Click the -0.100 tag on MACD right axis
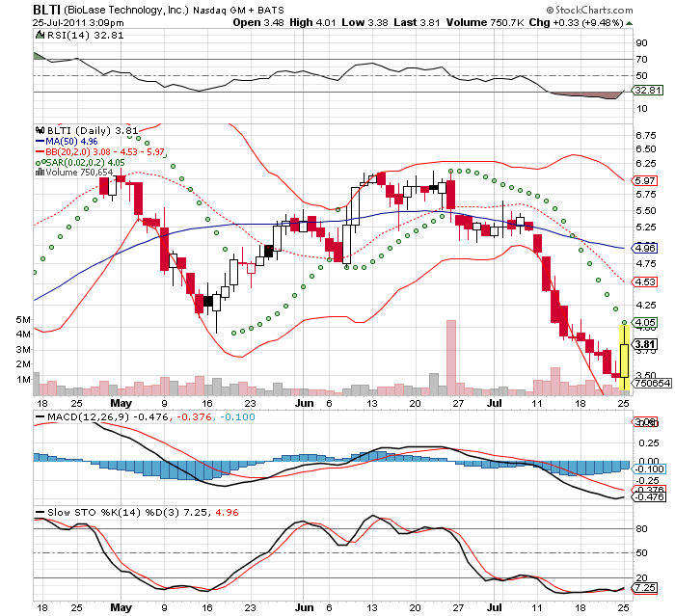The height and width of the screenshot is (616, 675). (649, 469)
